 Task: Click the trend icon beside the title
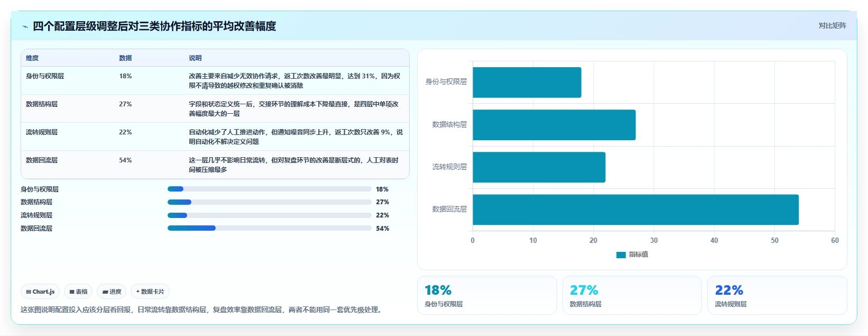click(x=25, y=26)
